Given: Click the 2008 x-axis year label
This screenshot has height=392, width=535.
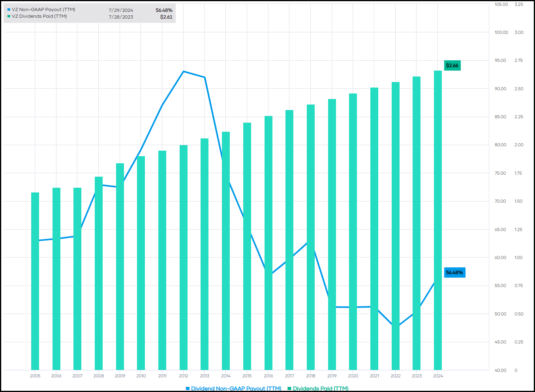Looking at the screenshot, I should tap(99, 376).
